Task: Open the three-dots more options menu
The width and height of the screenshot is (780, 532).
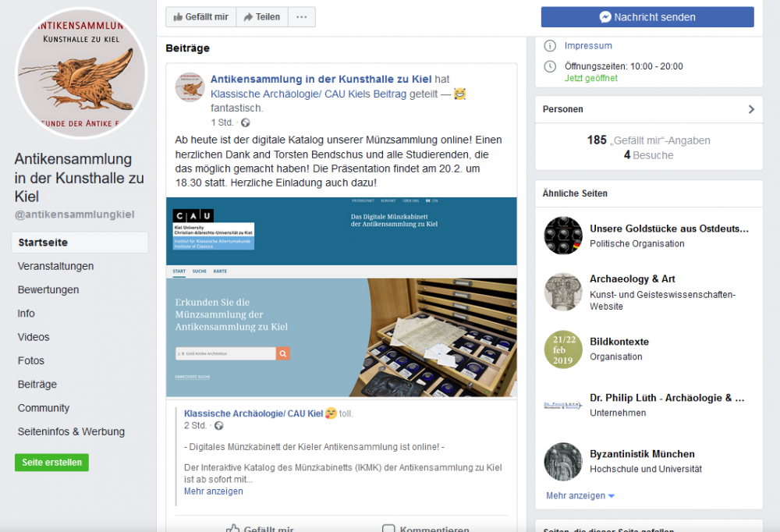Action: (x=301, y=17)
